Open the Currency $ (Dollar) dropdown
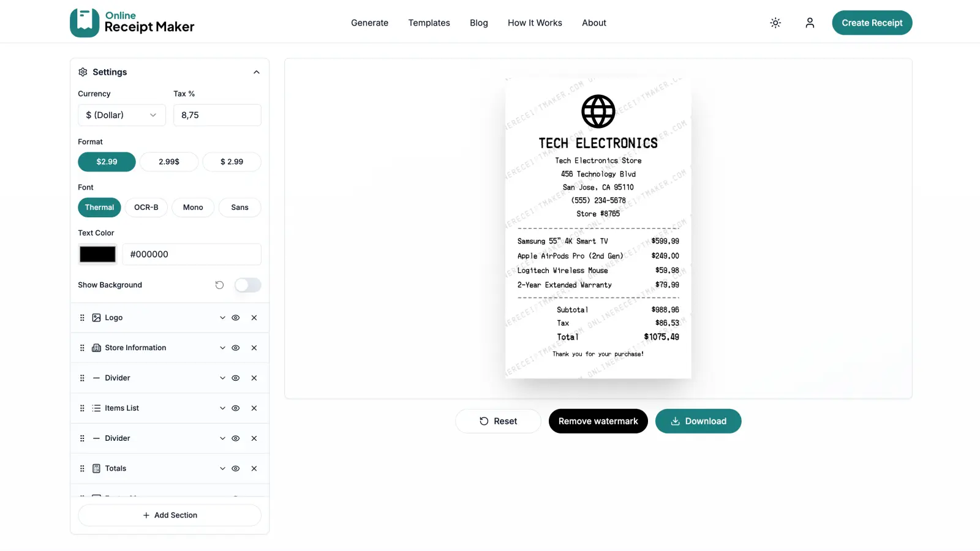980x551 pixels. (122, 115)
